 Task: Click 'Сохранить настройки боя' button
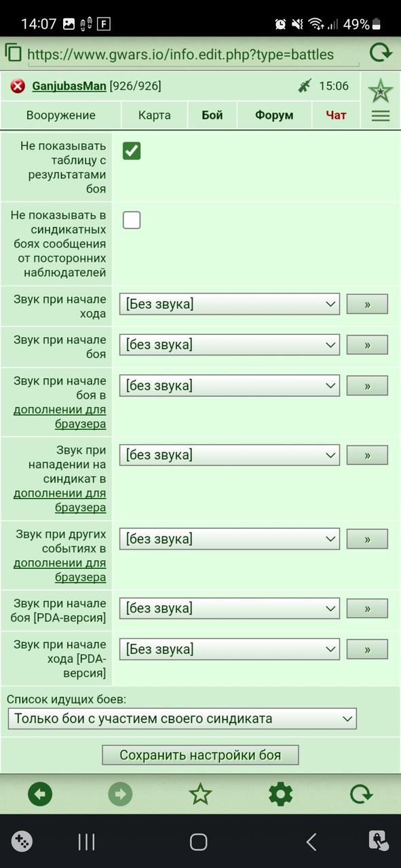point(200,755)
